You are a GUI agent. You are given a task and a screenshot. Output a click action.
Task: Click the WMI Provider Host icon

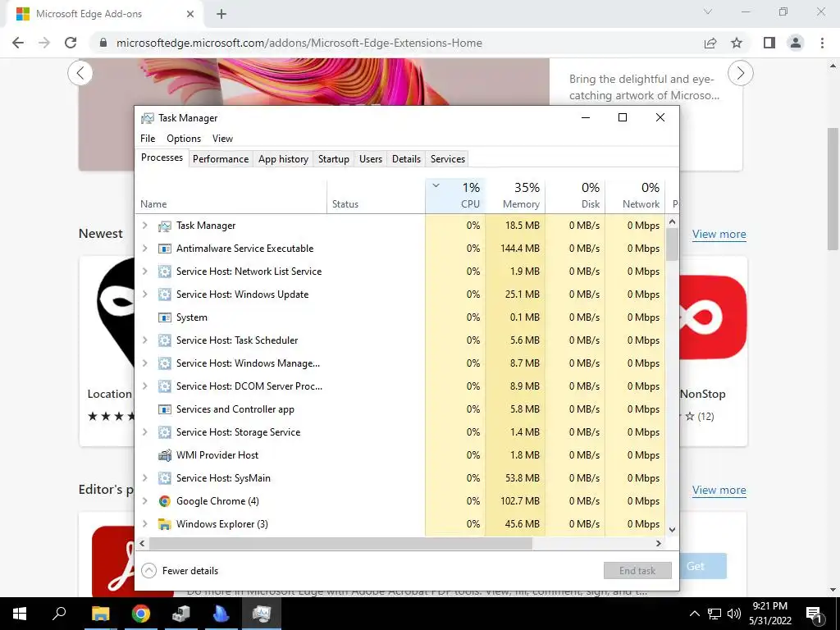click(164, 455)
